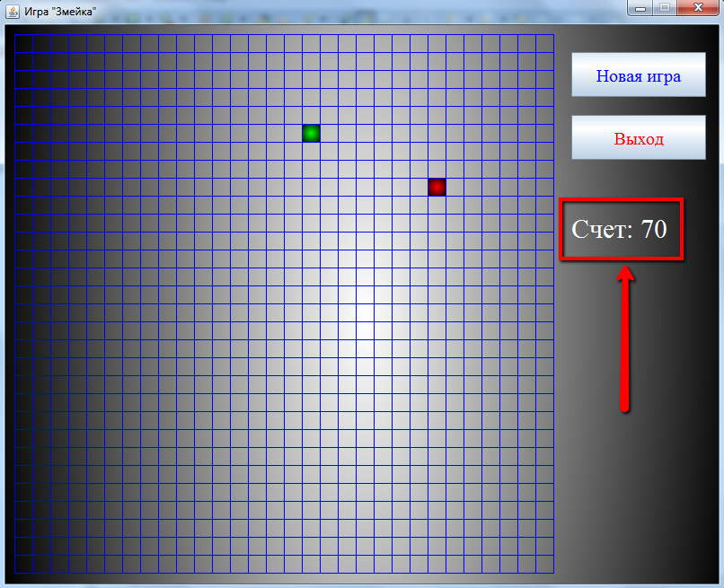Click the Счет: 70 score label
724x588 pixels.
coord(619,228)
